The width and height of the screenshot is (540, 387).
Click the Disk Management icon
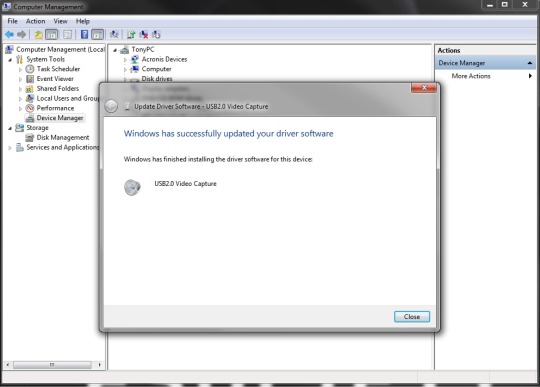[x=30, y=137]
